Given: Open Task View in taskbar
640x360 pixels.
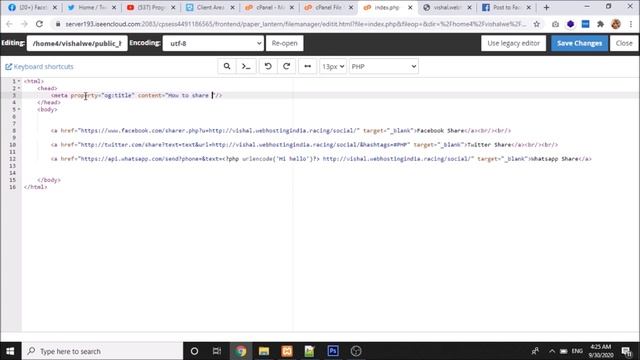Looking at the screenshot, I should coord(217,351).
